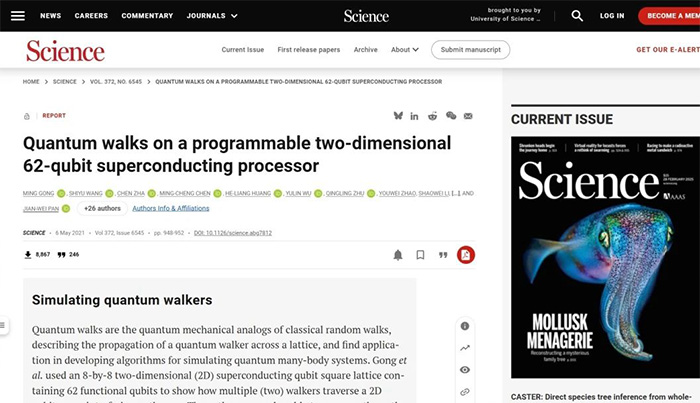
Task: Click ORCID icon next to Ming Gong
Action: pos(61,193)
